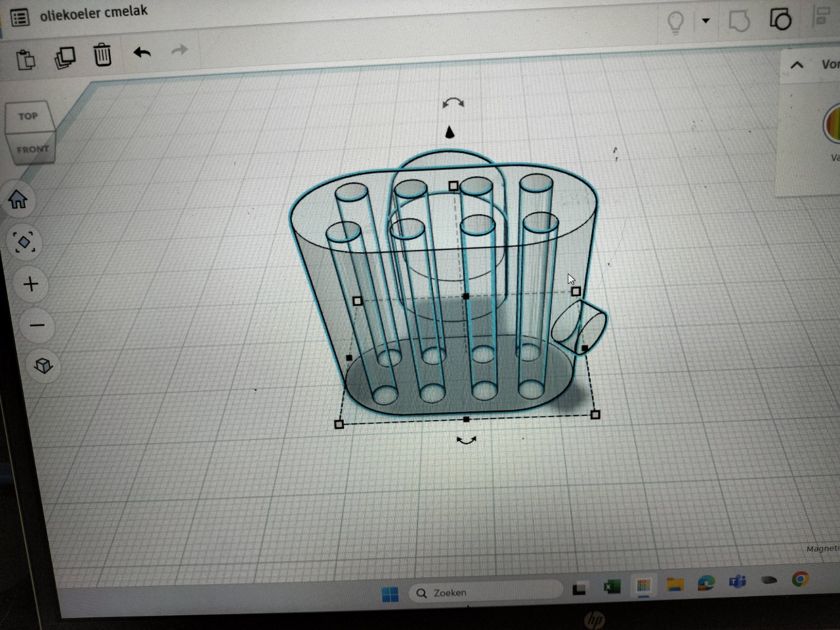840x630 pixels.
Task: Click the Align tool icon
Action: point(821,16)
